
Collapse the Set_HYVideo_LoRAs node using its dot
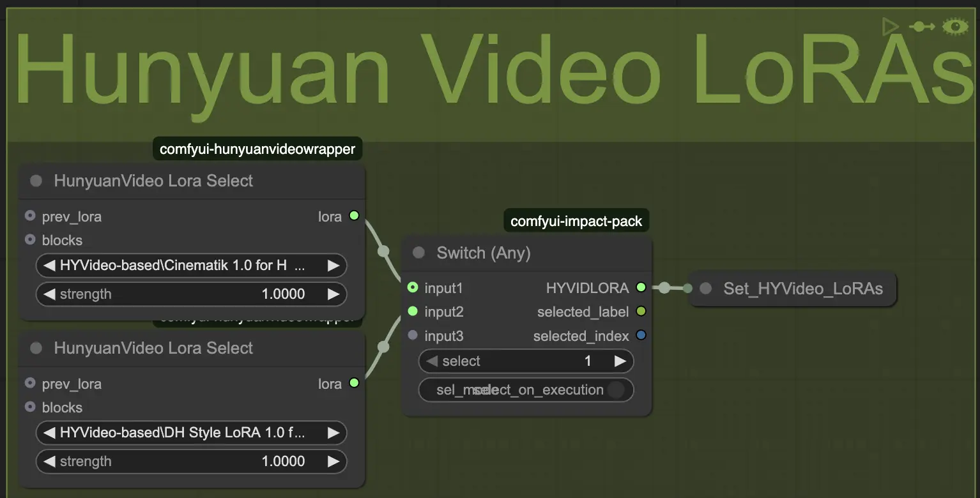click(706, 289)
